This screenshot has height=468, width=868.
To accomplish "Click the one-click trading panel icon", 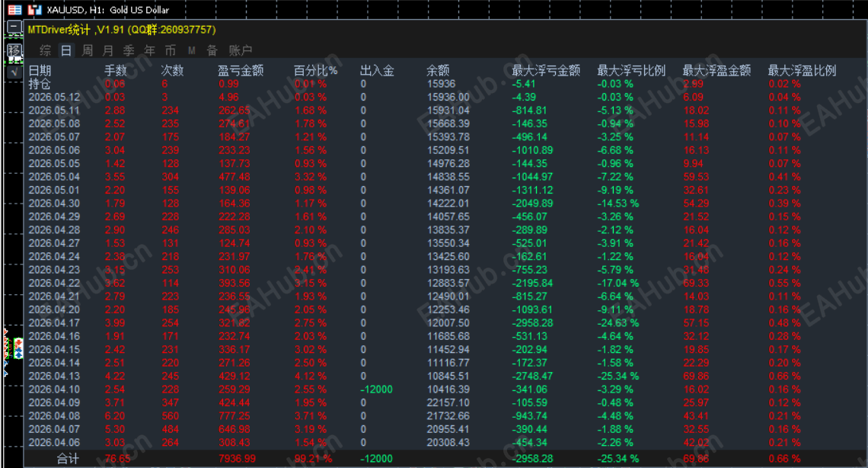I will 14,9.
